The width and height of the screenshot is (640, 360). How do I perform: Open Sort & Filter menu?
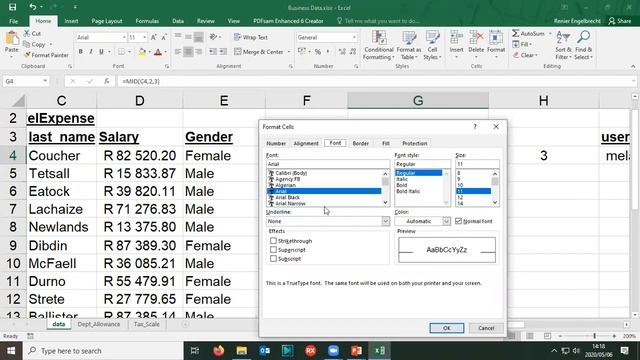click(563, 45)
